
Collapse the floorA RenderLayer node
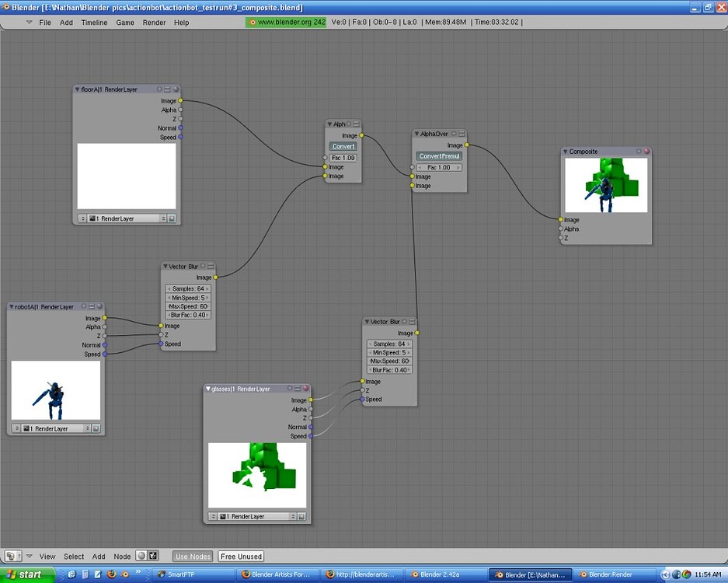point(77,89)
